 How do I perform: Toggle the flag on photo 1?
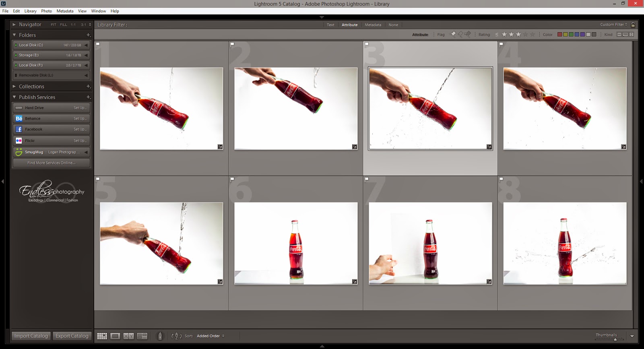[x=98, y=44]
